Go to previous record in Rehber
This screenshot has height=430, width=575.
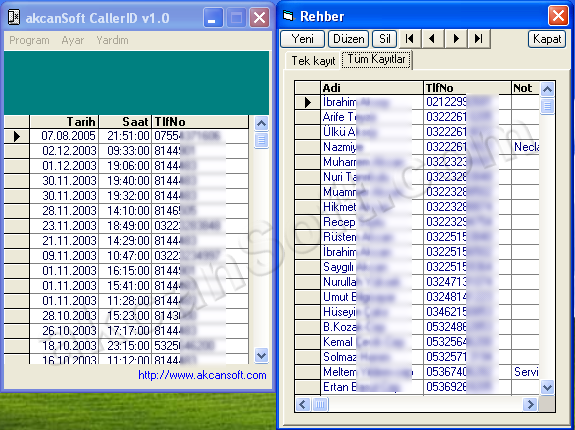433,38
